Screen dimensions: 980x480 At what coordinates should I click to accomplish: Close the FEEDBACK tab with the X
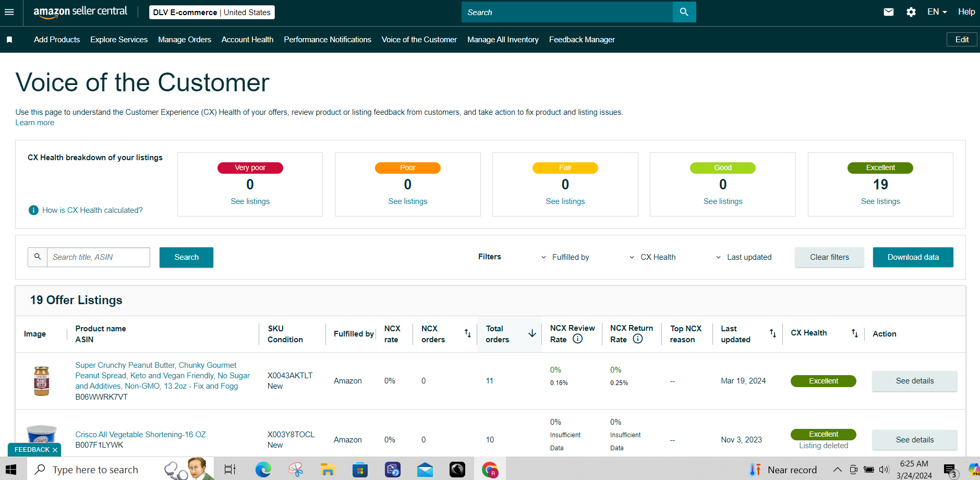tap(55, 450)
